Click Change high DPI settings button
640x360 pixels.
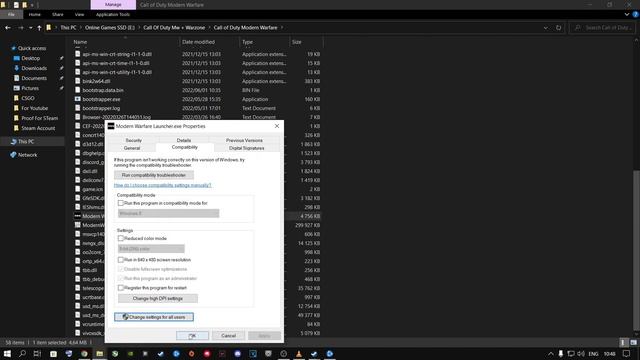158,298
